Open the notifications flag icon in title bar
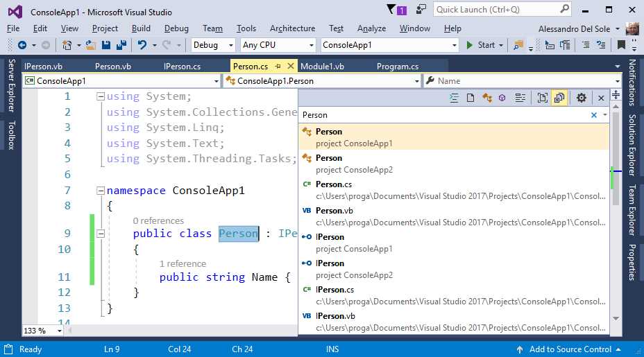This screenshot has width=644, height=357. click(397, 10)
